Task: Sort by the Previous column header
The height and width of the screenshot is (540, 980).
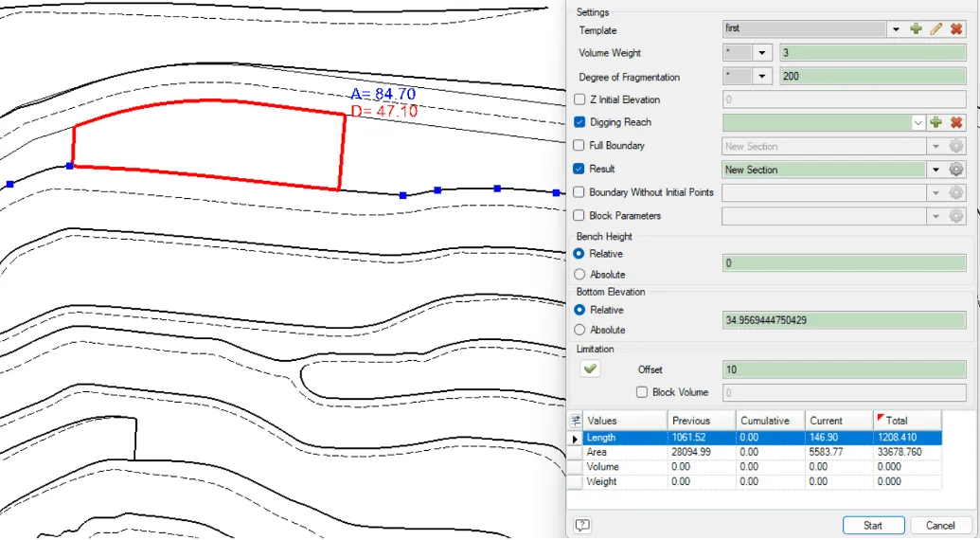Action: [x=702, y=421]
